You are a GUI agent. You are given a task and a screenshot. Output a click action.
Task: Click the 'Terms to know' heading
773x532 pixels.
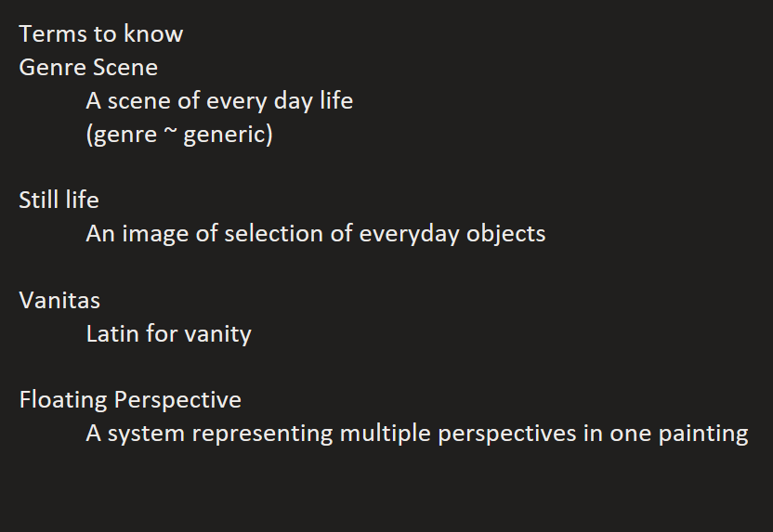(x=101, y=34)
